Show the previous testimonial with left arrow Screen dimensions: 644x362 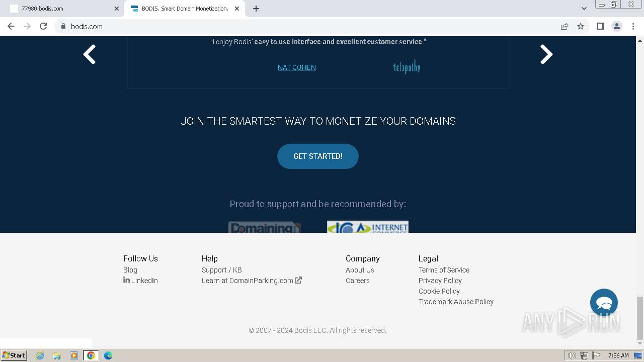tap(90, 54)
